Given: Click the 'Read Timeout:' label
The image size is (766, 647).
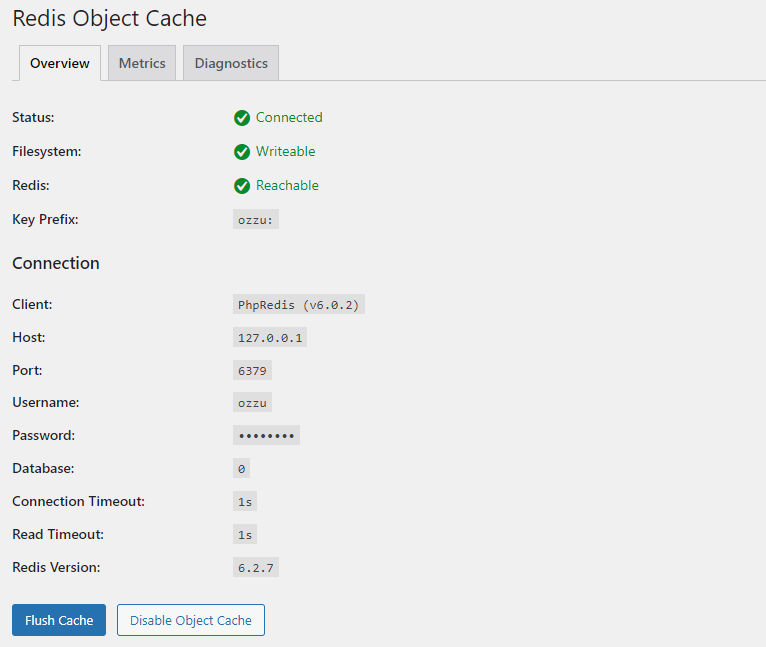Looking at the screenshot, I should (58, 534).
